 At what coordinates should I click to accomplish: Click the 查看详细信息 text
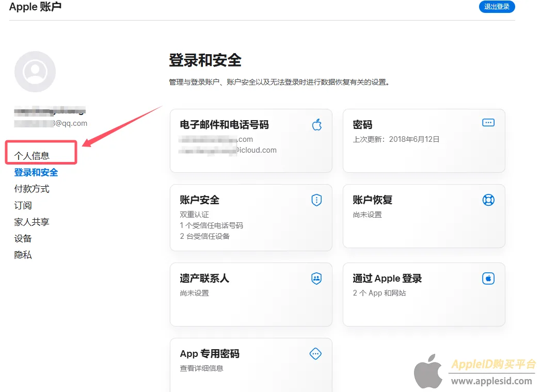pos(201,368)
